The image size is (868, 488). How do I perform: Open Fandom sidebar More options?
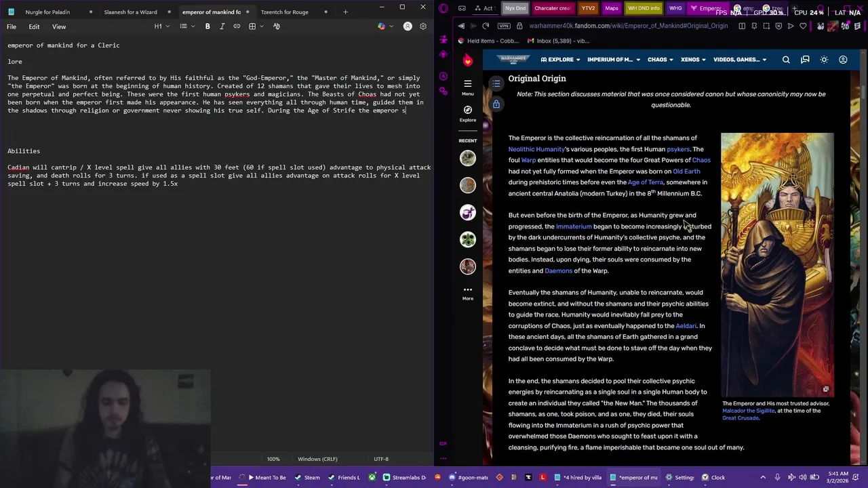[x=467, y=293]
